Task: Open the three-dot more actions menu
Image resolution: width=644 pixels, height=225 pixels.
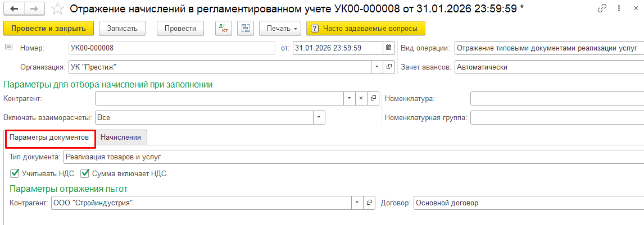Action: (619, 8)
